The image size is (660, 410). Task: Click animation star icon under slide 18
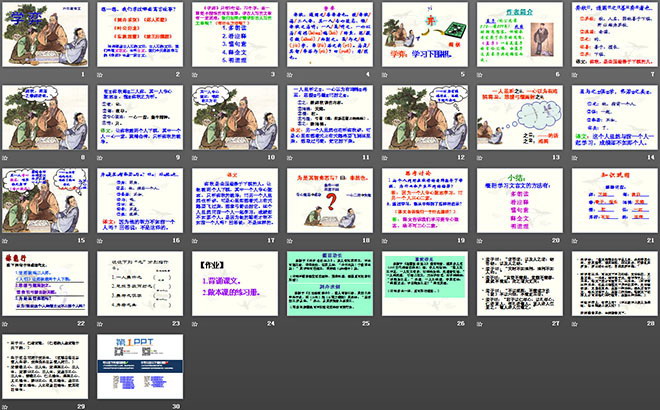[290, 241]
